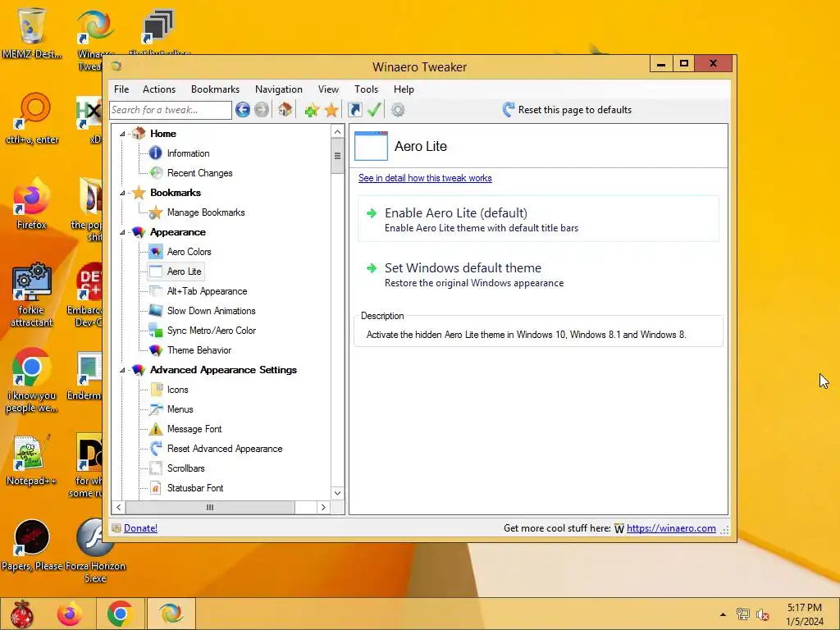Open bookmarks with the gold star toolbar icon
Viewport: 840px width, 630px height.
pos(331,110)
